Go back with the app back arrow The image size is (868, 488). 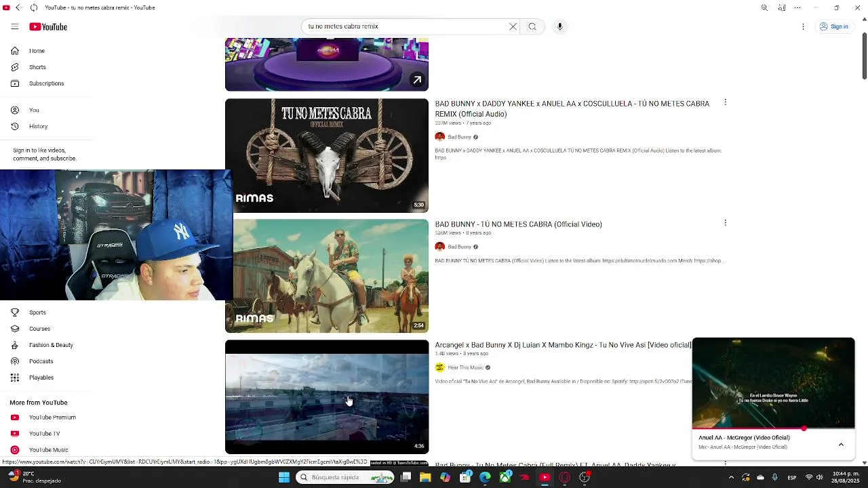pyautogui.click(x=18, y=7)
